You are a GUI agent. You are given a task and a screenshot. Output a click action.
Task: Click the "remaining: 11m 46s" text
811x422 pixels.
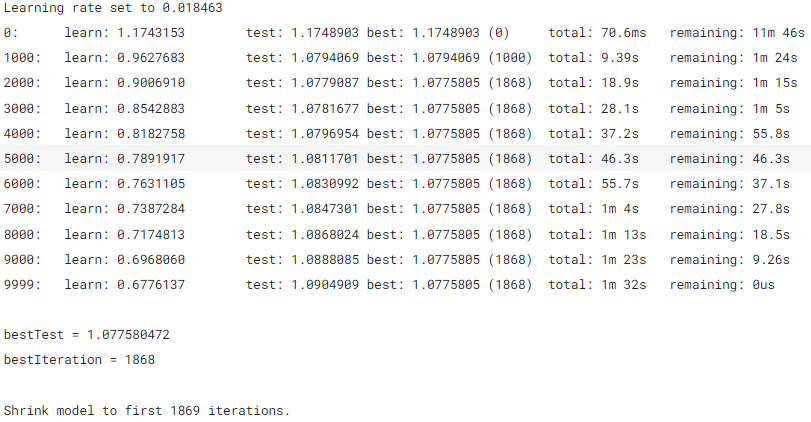pos(737,33)
